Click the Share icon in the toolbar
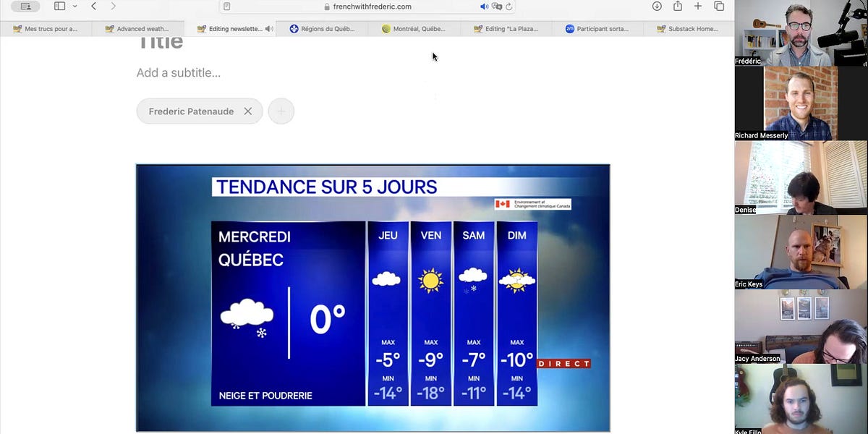The height and width of the screenshot is (434, 868). tap(676, 6)
